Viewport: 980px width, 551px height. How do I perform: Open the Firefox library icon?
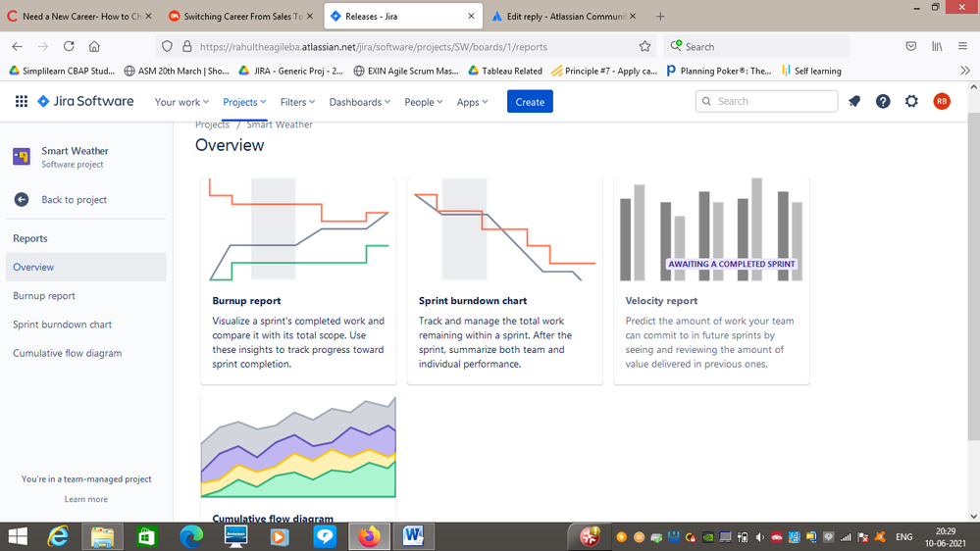click(937, 46)
